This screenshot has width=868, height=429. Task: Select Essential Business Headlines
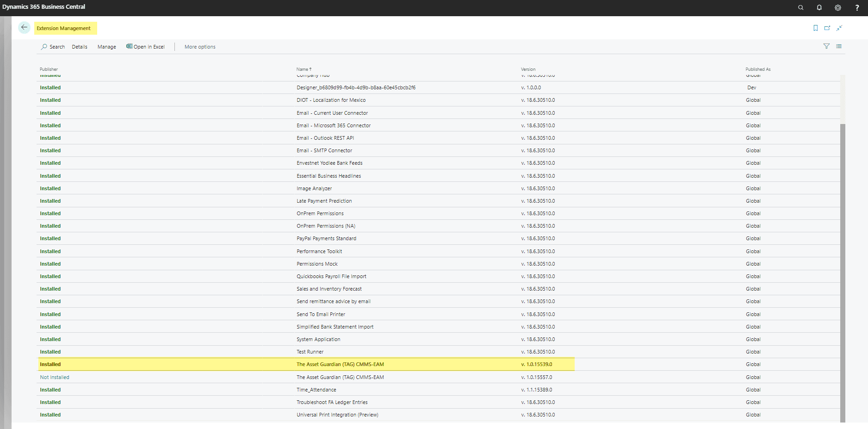pos(329,176)
